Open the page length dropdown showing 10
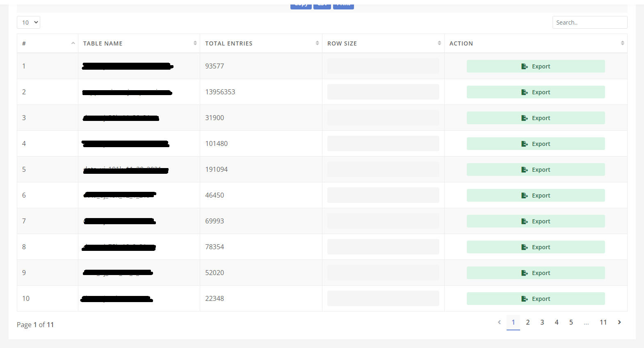Screen dimensions: 644x348 click(x=28, y=22)
